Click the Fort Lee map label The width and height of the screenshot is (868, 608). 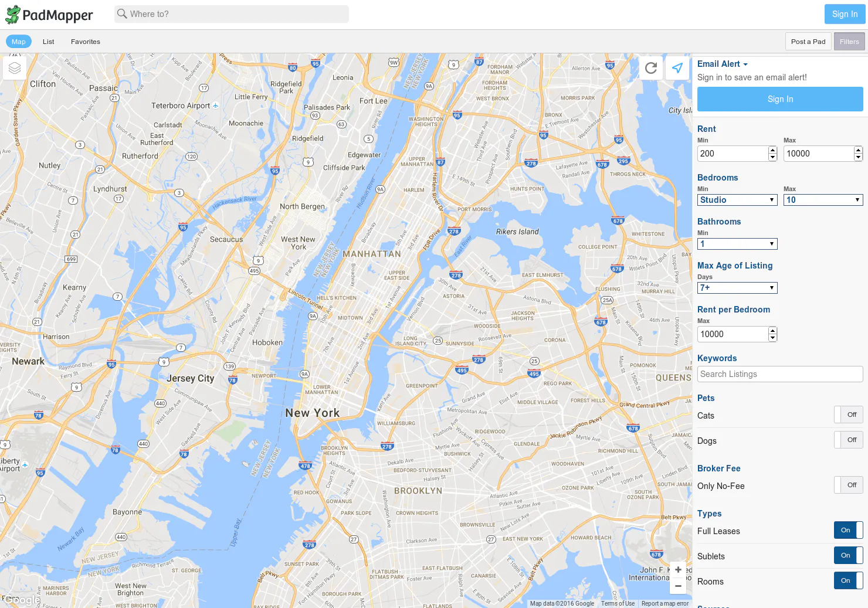[374, 101]
